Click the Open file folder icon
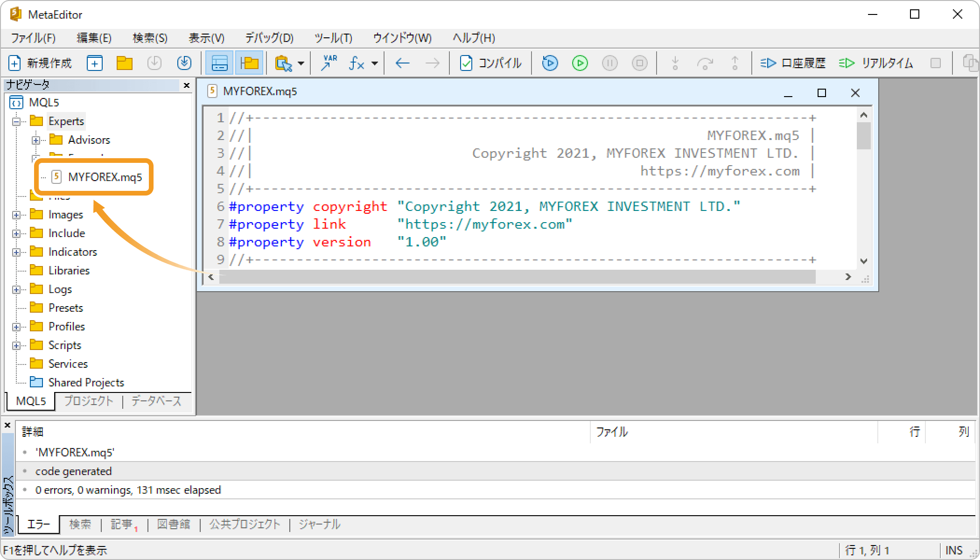Screen dimensions: 980x560 point(124,63)
